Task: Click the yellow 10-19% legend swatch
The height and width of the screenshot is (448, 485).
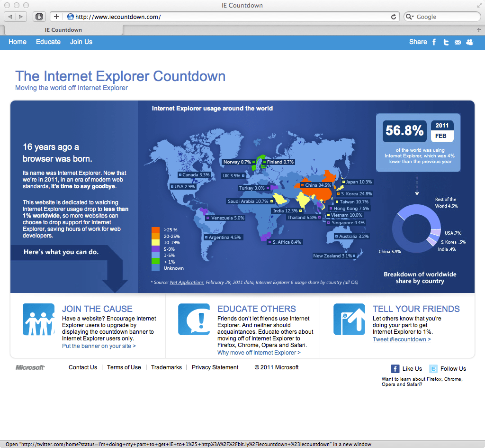Action: 155,242
